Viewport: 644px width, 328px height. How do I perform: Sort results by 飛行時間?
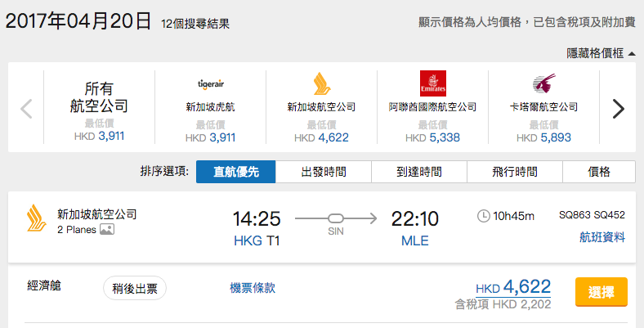[515, 172]
